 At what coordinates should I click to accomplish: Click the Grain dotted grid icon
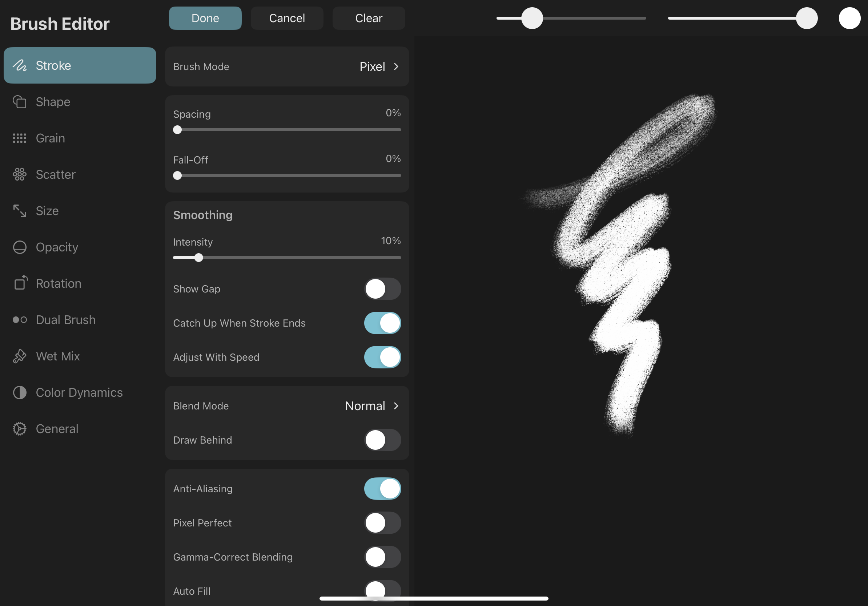point(20,138)
